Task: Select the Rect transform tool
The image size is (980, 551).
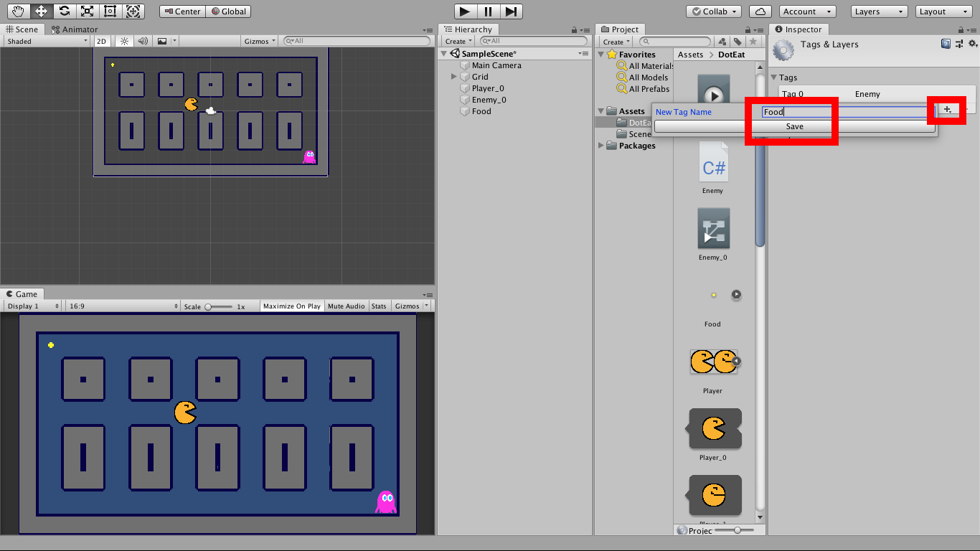Action: [x=110, y=11]
